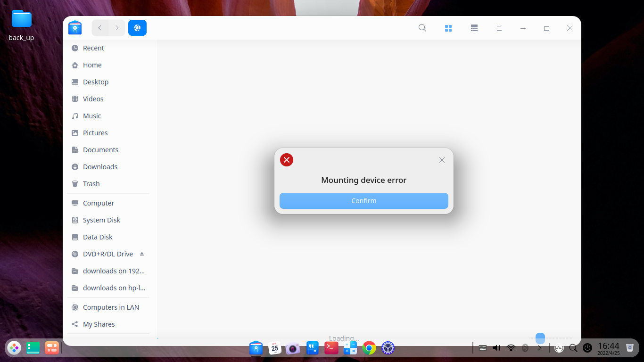The width and height of the screenshot is (644, 362).
Task: Go forward in file manager navigation
Action: click(117, 28)
